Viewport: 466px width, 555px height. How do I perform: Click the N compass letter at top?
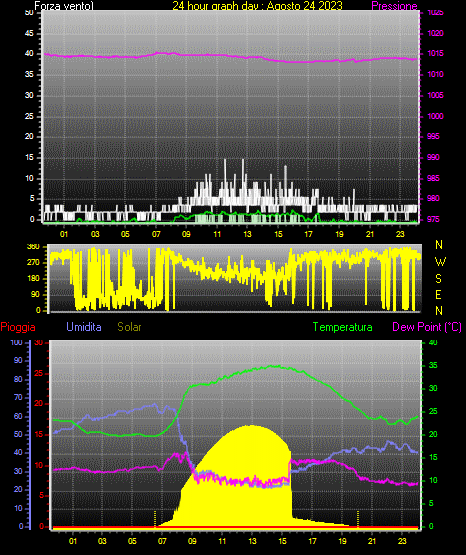coord(439,245)
